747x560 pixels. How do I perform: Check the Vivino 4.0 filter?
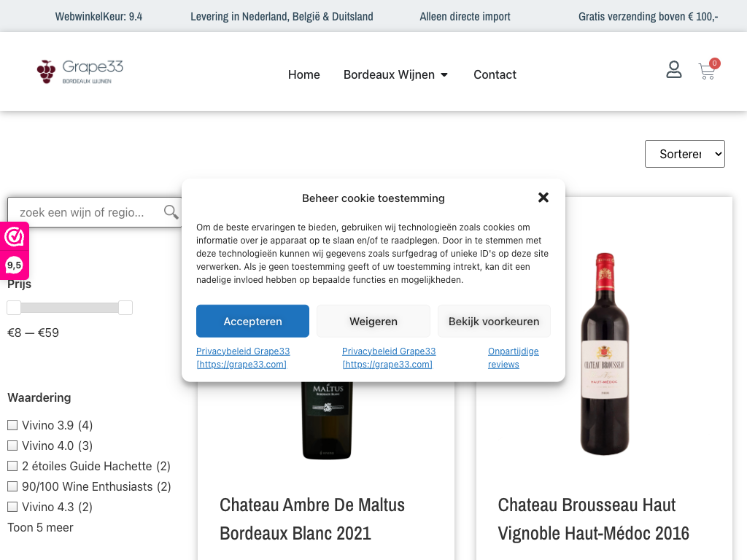pyautogui.click(x=12, y=446)
